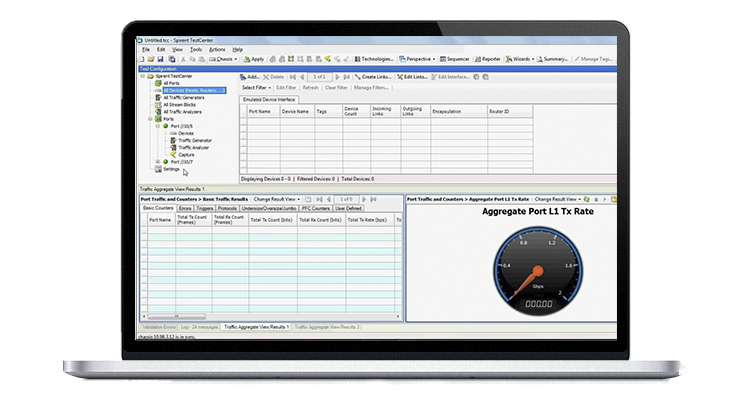Collapse the Spirent TestCenter root node
The image size is (750, 400).
pos(143,76)
